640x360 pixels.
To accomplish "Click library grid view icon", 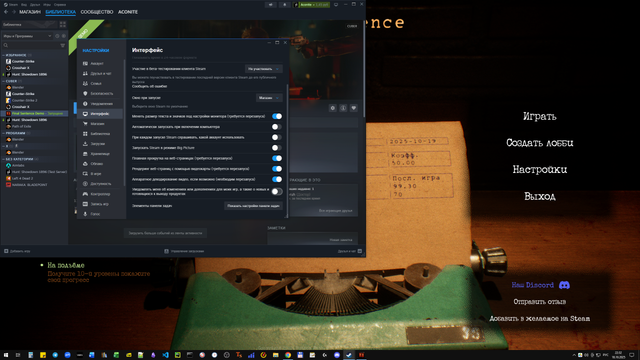I will point(62,24).
